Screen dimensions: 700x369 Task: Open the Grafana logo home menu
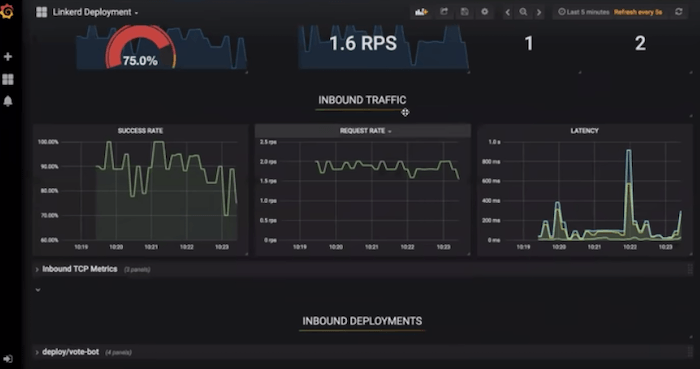[x=7, y=11]
